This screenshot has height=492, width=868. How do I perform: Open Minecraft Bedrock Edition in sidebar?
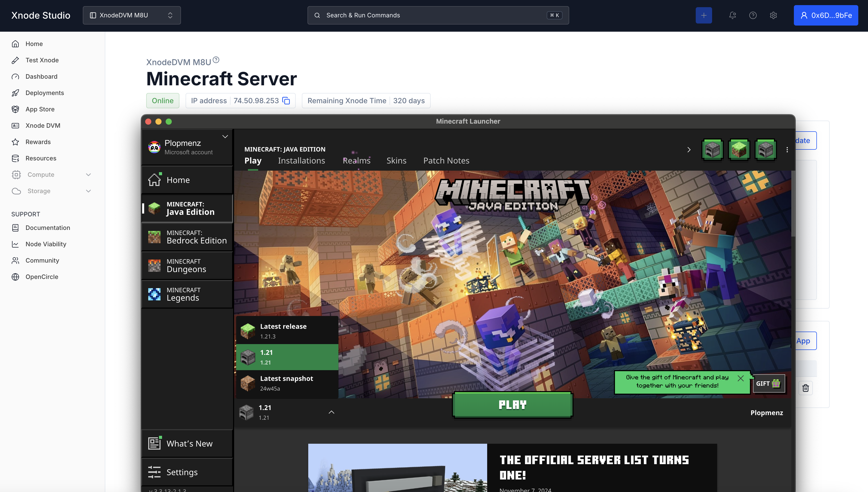point(187,237)
